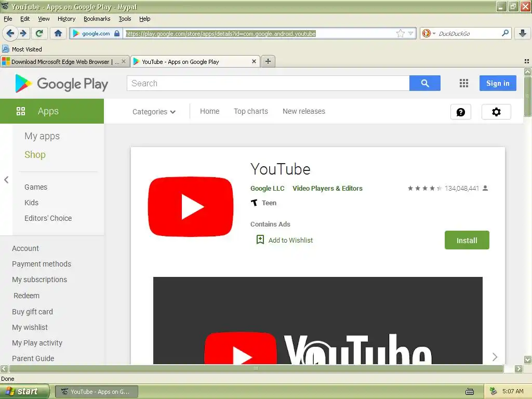The height and width of the screenshot is (399, 532).
Task: Click the magnifier in DuckDuckGo search box
Action: 505,33
